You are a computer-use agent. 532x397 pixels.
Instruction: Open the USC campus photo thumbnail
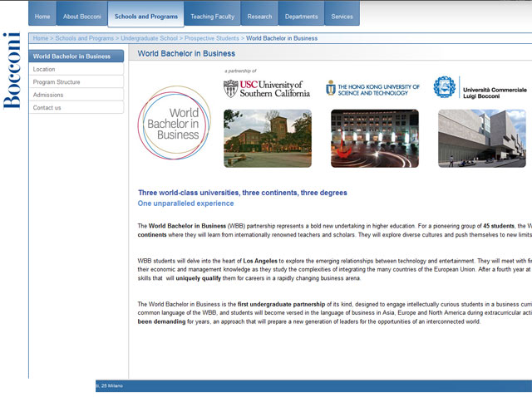pyautogui.click(x=268, y=139)
